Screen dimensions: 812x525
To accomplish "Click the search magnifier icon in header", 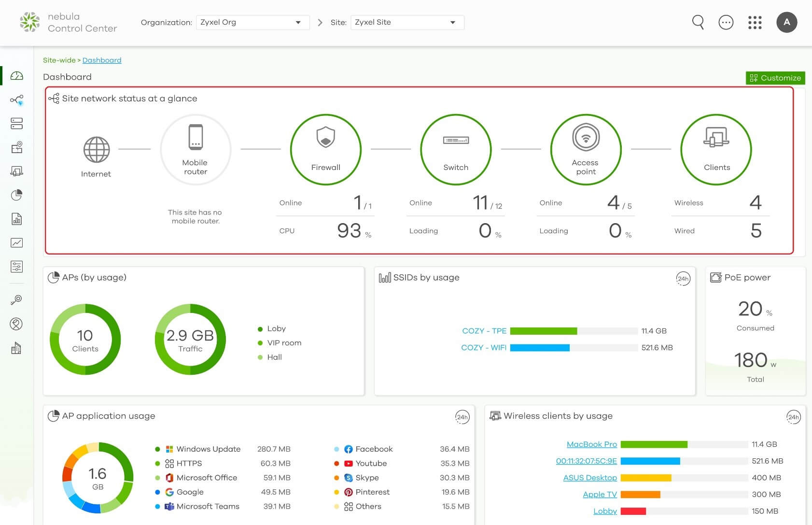I will [x=698, y=22].
